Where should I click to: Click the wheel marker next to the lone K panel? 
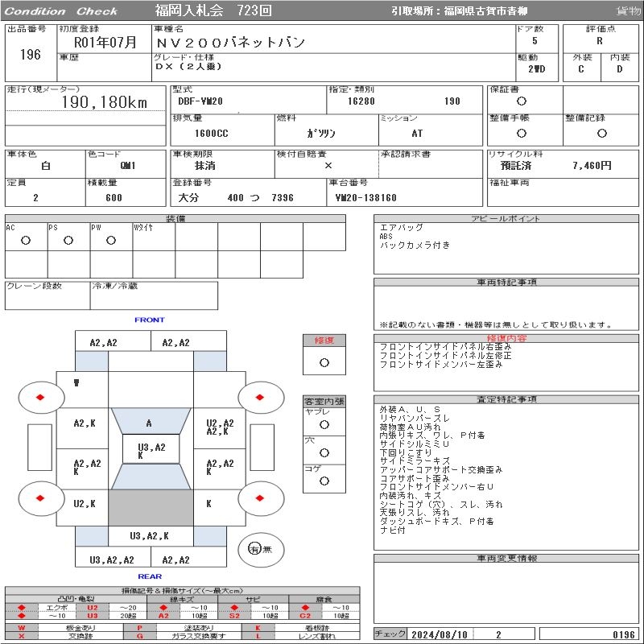pyautogui.click(x=259, y=498)
